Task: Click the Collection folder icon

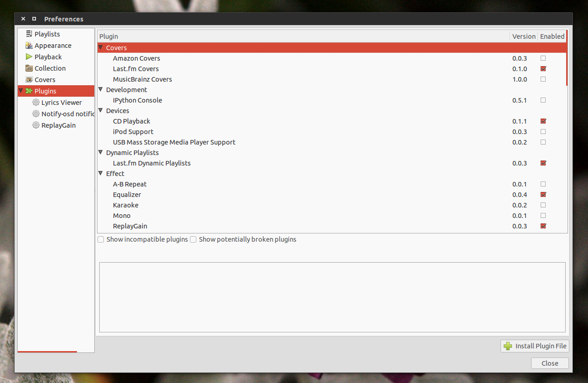Action: 29,68
